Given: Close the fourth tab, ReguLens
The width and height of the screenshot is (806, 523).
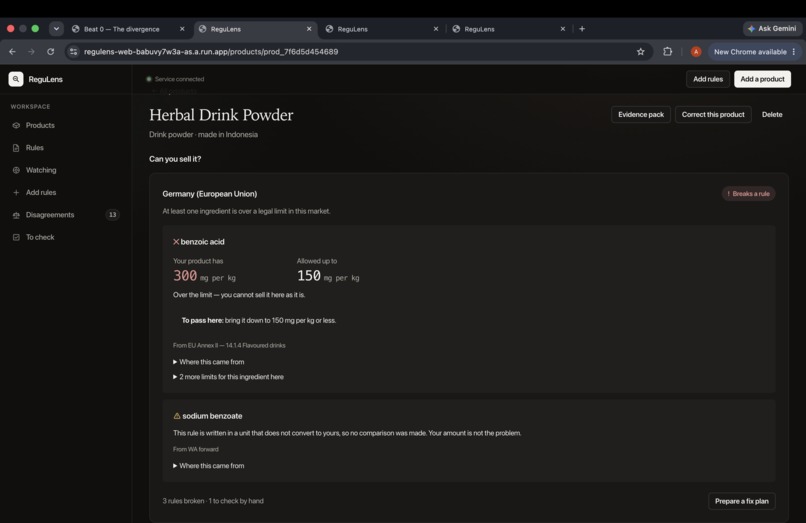Looking at the screenshot, I should 563,29.
